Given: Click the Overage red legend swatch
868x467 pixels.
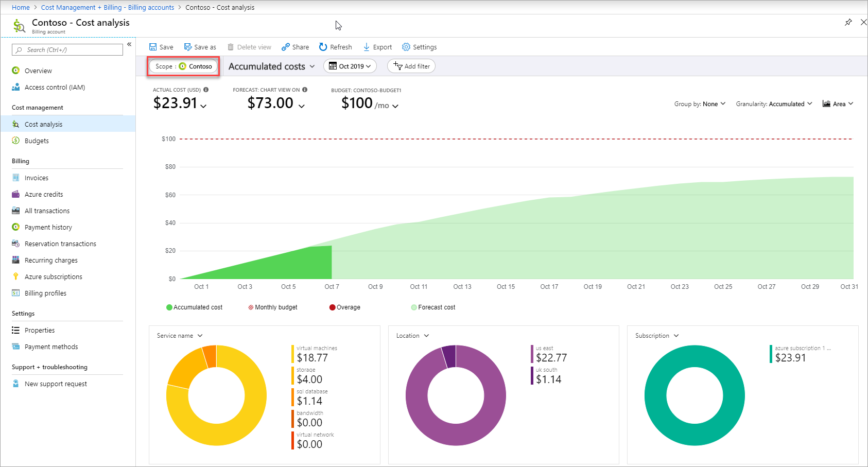Looking at the screenshot, I should point(333,307).
